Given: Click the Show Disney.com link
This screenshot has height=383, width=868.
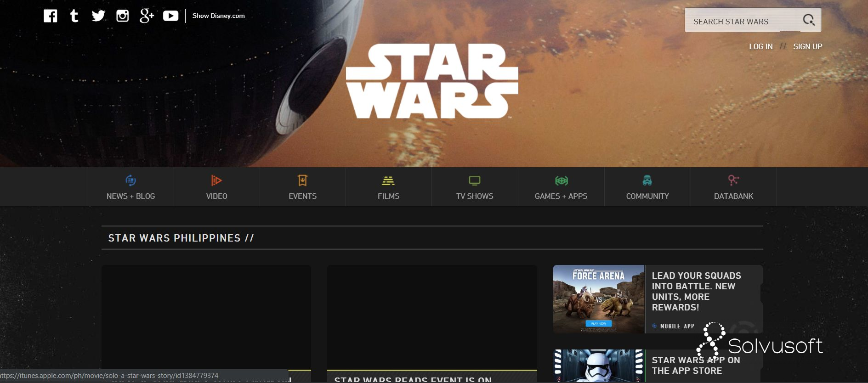Looking at the screenshot, I should coord(219,16).
